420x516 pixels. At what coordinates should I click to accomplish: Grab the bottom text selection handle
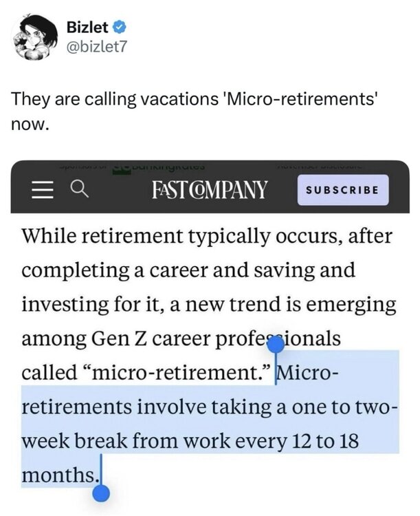[x=100, y=493]
